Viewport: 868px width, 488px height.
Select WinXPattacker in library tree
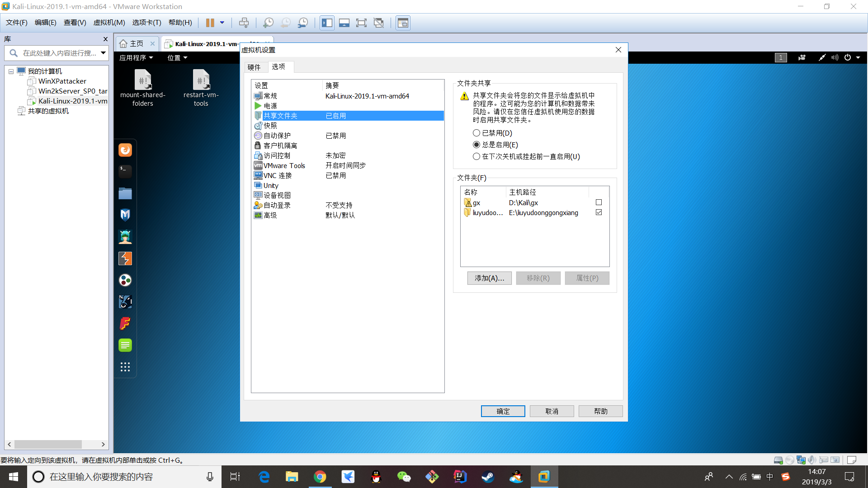(x=62, y=81)
